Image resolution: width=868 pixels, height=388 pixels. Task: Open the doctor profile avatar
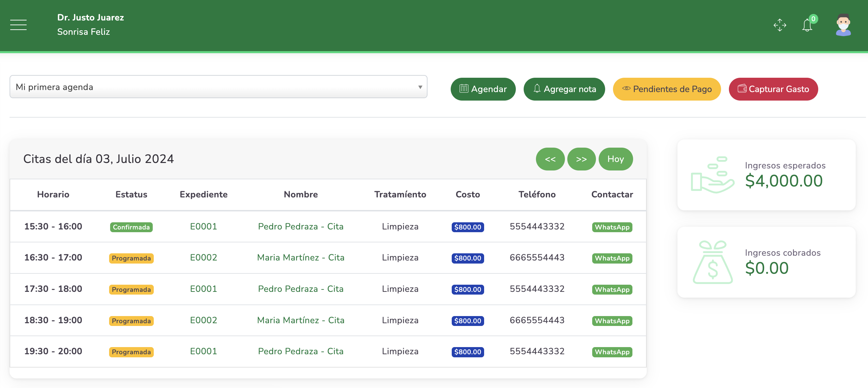click(x=843, y=25)
